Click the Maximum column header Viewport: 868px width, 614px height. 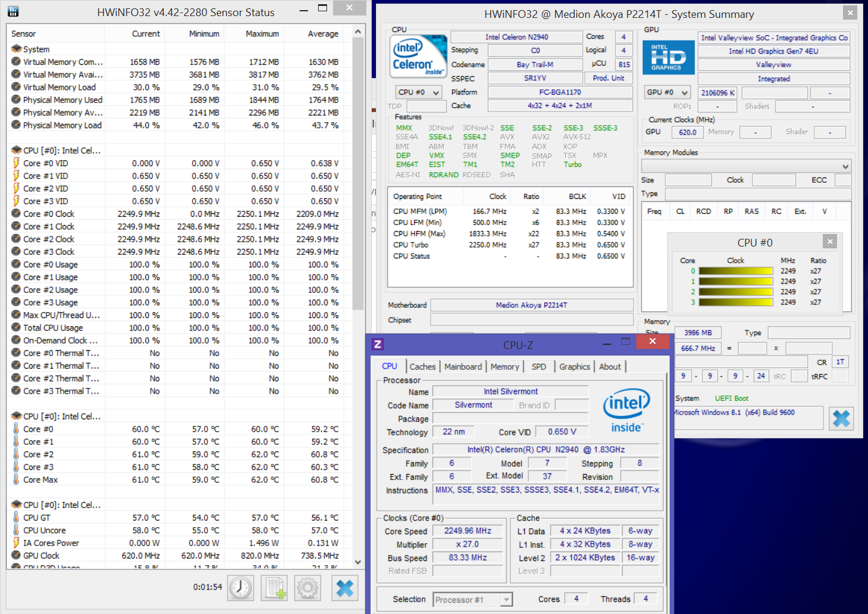click(254, 34)
